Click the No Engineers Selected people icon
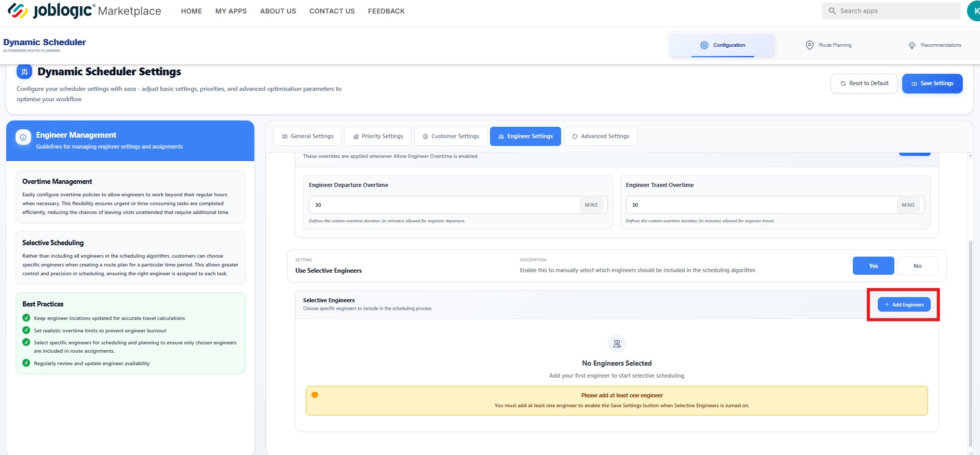The height and width of the screenshot is (455, 980). 617,344
